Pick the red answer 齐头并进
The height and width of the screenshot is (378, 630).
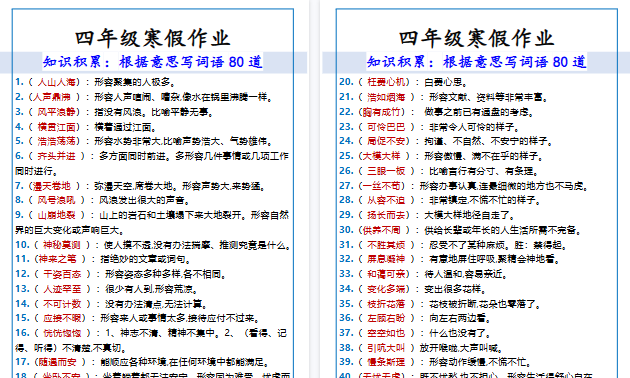[56, 156]
